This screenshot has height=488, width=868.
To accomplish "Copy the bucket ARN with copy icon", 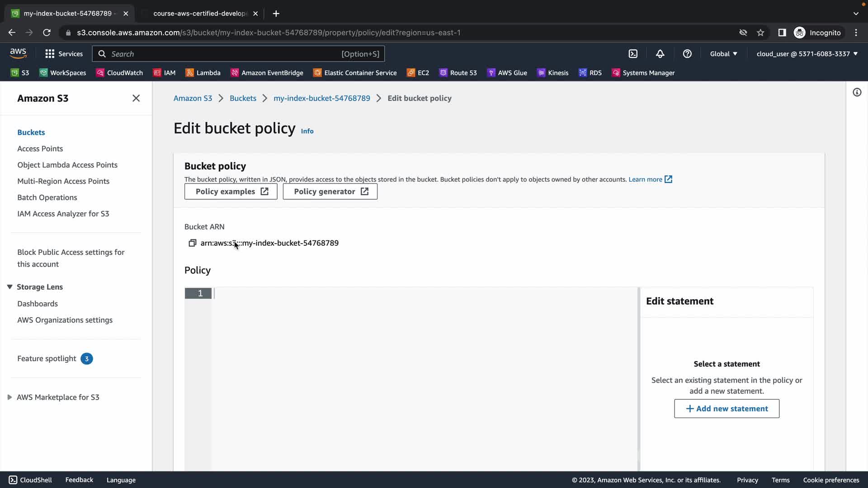I will pyautogui.click(x=192, y=243).
